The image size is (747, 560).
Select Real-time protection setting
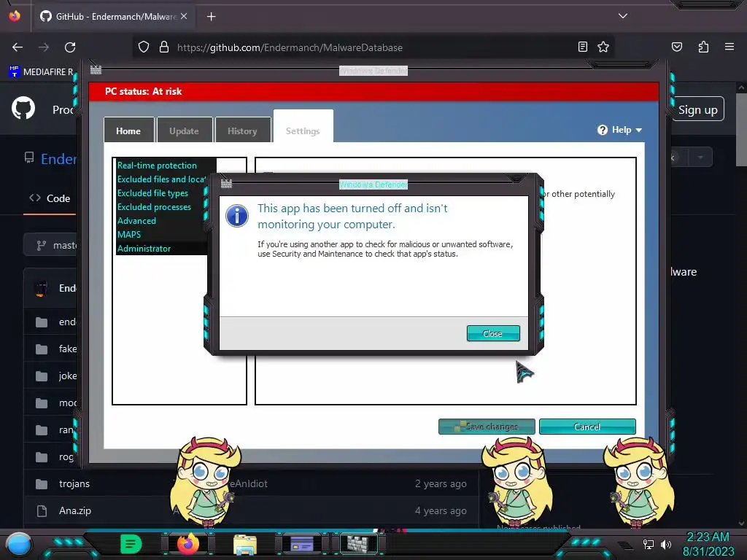pos(158,166)
